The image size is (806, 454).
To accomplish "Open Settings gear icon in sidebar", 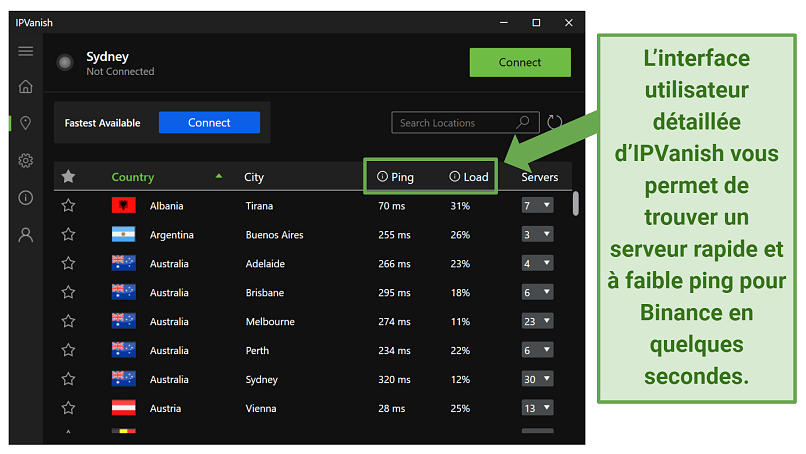I will tap(26, 160).
